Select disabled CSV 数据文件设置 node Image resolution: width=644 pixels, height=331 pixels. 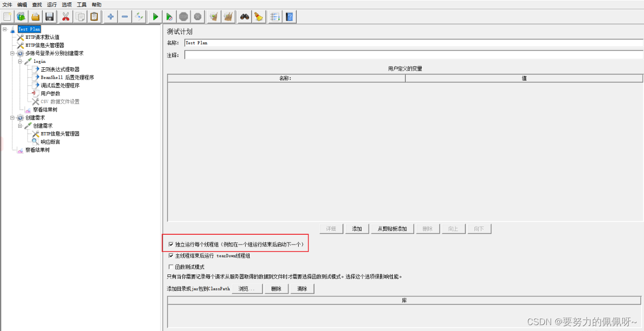click(x=60, y=102)
